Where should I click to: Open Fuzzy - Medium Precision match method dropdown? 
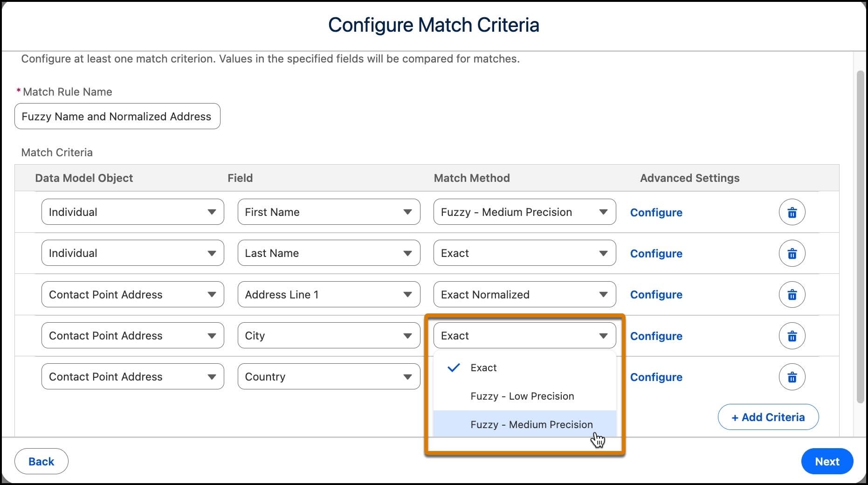pos(524,212)
